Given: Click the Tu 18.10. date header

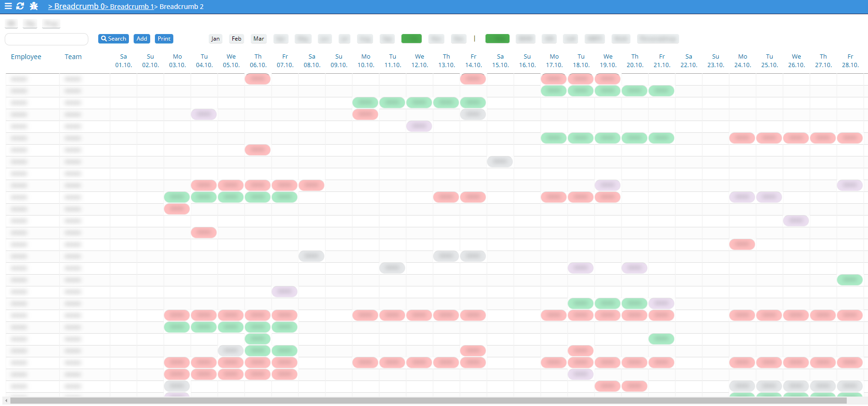Looking at the screenshot, I should [x=581, y=61].
